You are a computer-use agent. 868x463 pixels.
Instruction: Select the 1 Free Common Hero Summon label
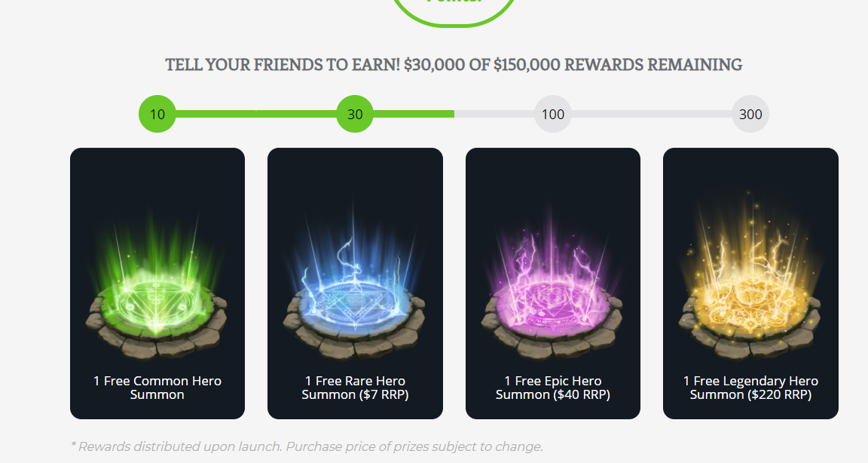pyautogui.click(x=157, y=388)
